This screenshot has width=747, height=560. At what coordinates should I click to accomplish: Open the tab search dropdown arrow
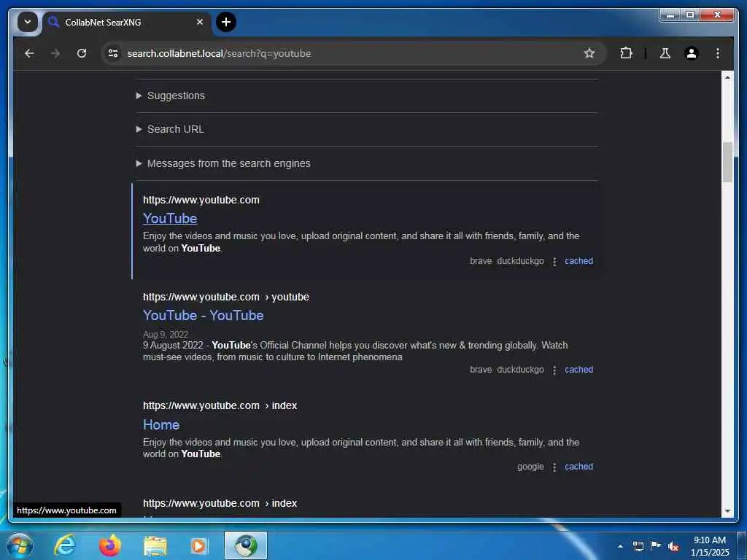(x=28, y=22)
